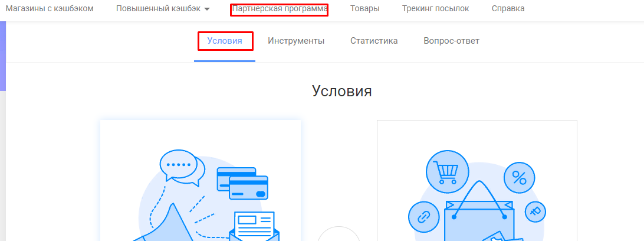Image resolution: width=644 pixels, height=241 pixels.
Task: Go to Партнерская программа section
Action: (x=279, y=9)
